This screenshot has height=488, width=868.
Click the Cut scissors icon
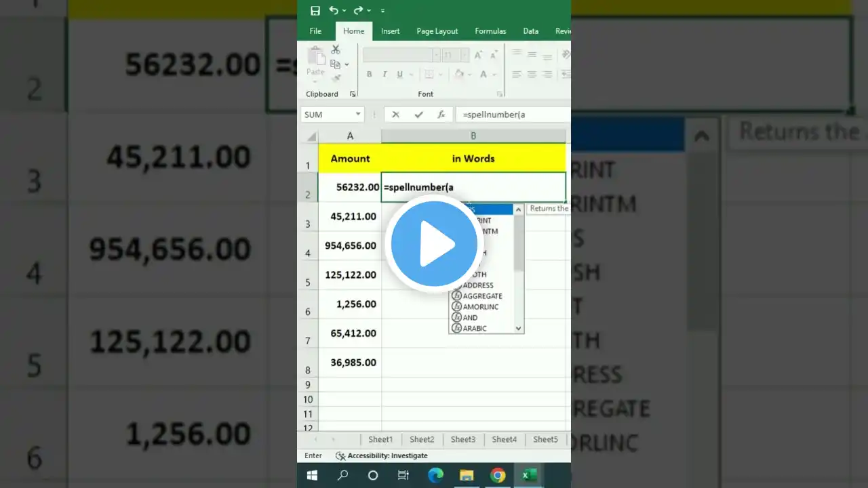336,49
